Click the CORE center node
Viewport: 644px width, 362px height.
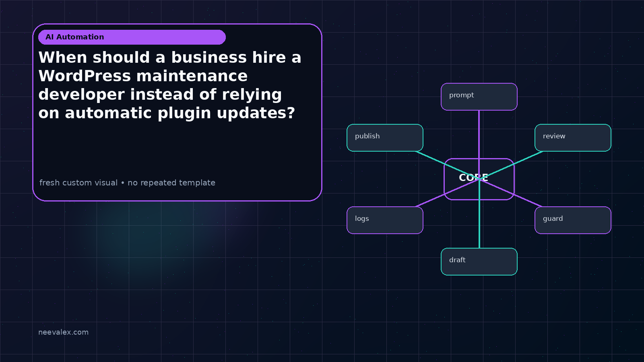(x=479, y=179)
